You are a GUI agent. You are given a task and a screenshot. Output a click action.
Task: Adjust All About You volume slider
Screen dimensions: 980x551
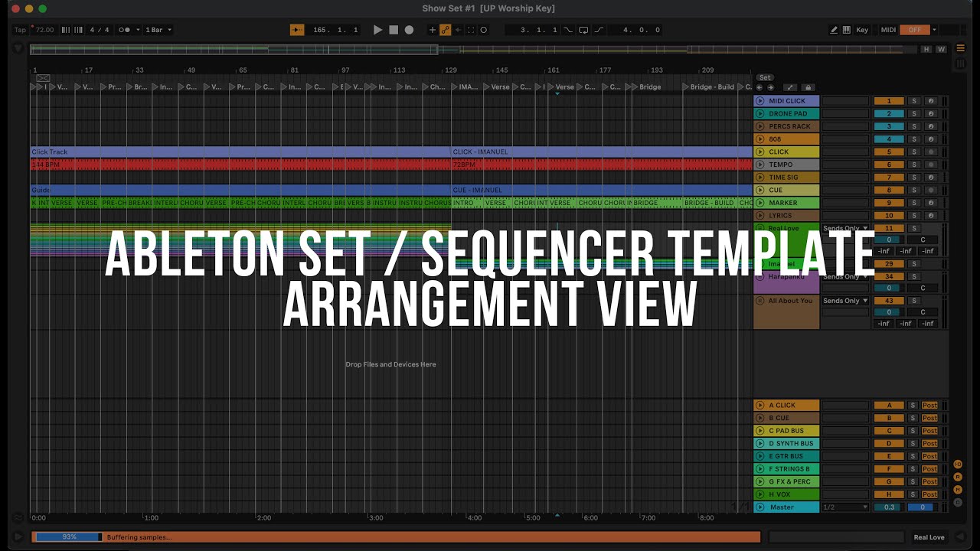pyautogui.click(x=889, y=312)
